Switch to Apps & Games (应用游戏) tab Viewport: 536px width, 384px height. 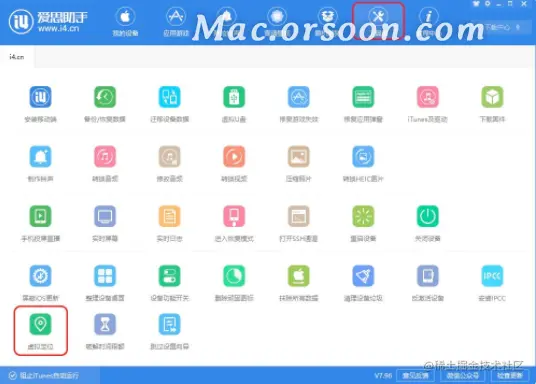[x=176, y=22]
